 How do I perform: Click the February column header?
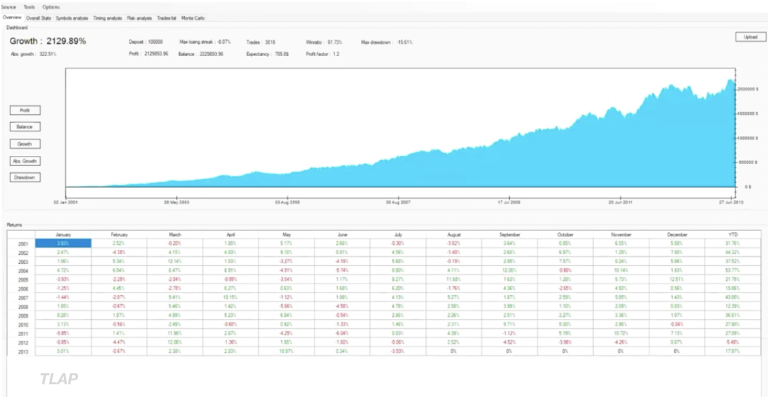119,235
